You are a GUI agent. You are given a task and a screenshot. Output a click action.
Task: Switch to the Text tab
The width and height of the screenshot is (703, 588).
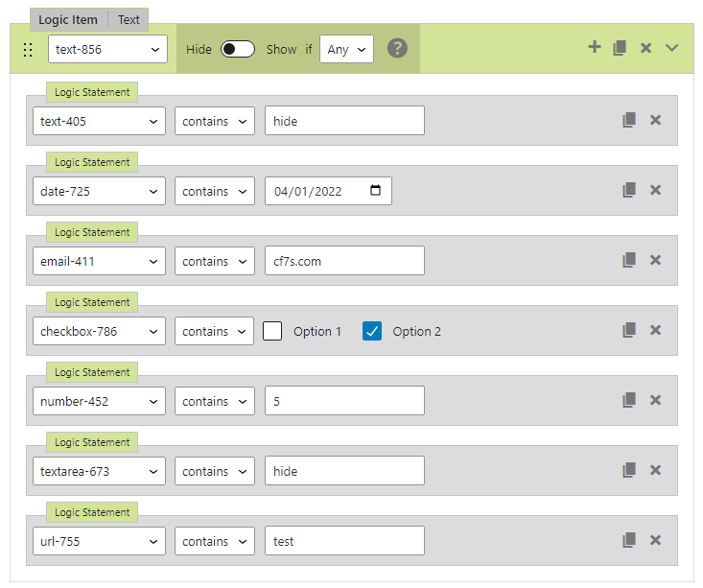coord(129,19)
